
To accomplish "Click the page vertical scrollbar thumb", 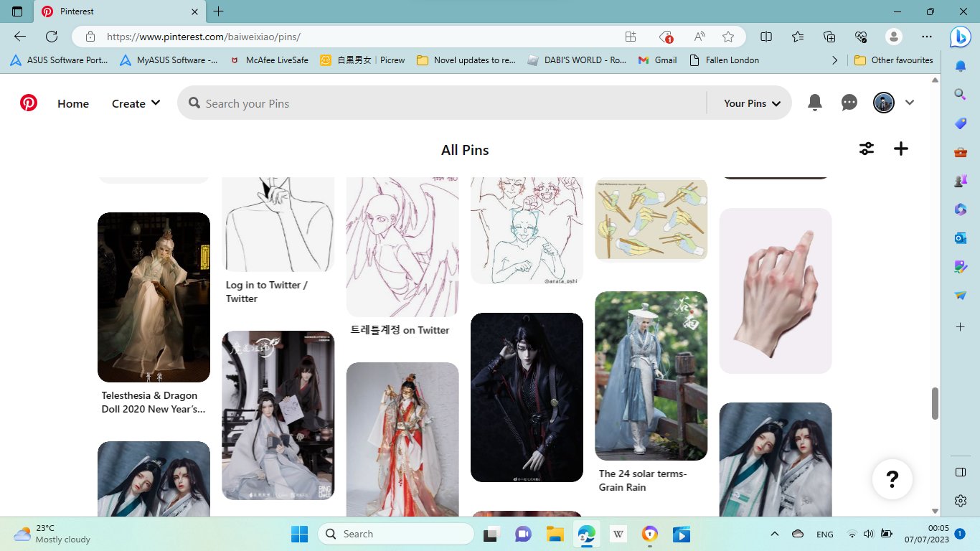I will (935, 403).
